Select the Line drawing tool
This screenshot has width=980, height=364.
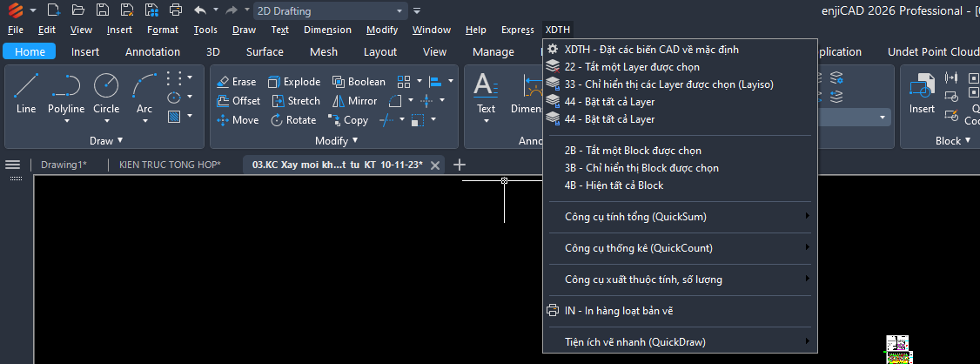26,92
